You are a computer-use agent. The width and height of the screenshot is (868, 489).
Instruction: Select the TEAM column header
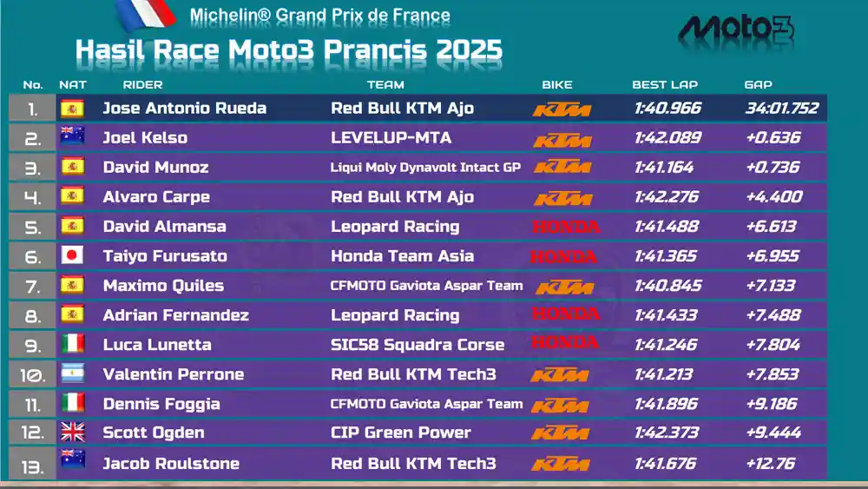pyautogui.click(x=385, y=85)
